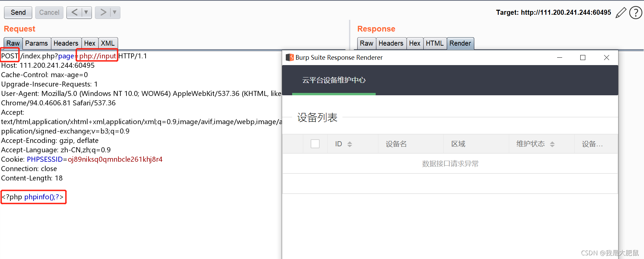Click the 设备列表 heading
The image size is (644, 259).
[317, 117]
